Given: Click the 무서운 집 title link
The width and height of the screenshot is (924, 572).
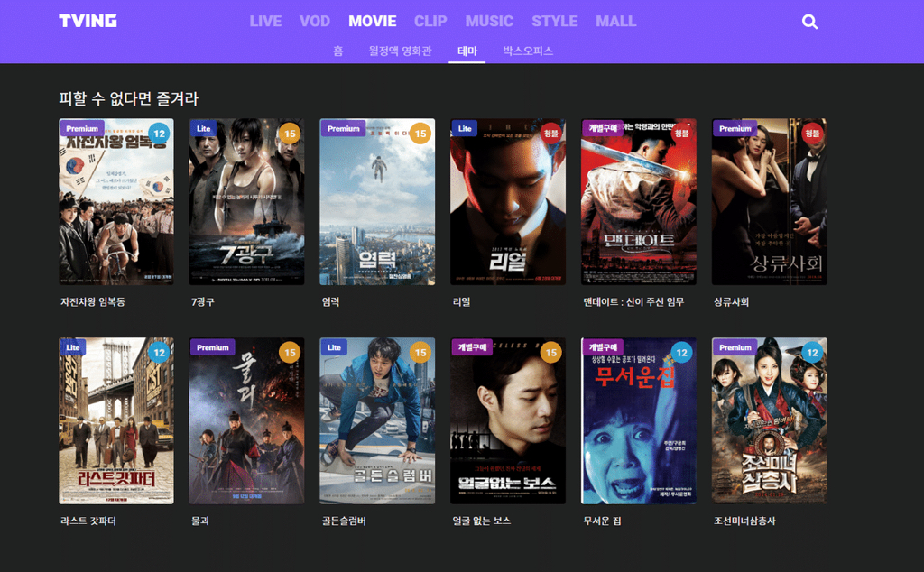Looking at the screenshot, I should pyautogui.click(x=602, y=521).
